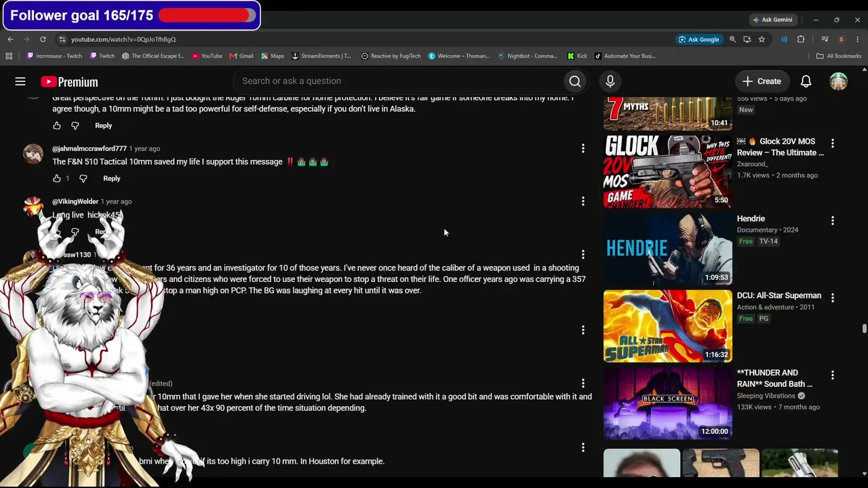Like the Ruger 10mm carbine comment

(x=57, y=125)
